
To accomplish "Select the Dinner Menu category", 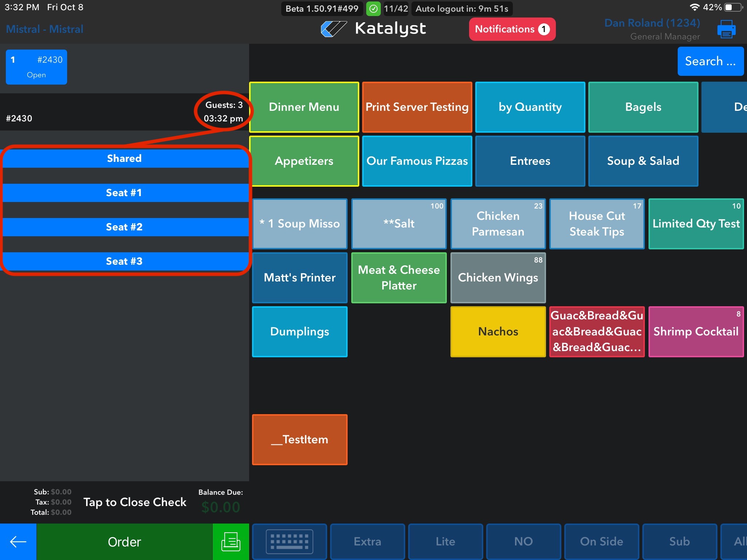I will 304,107.
